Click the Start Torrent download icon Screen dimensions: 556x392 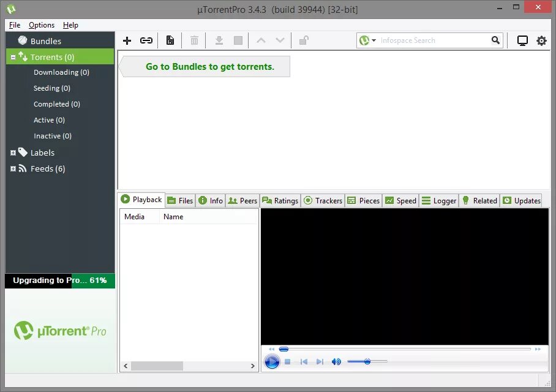[x=219, y=40]
